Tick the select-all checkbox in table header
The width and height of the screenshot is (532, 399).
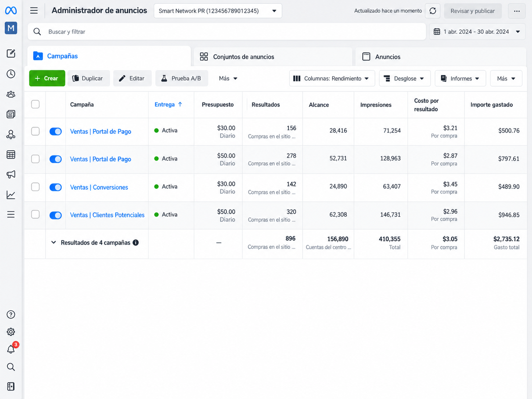(35, 104)
